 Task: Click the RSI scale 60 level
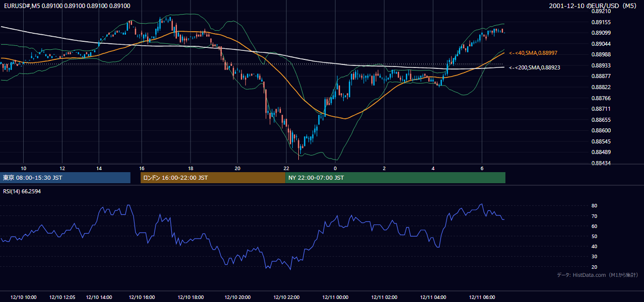pos(594,226)
